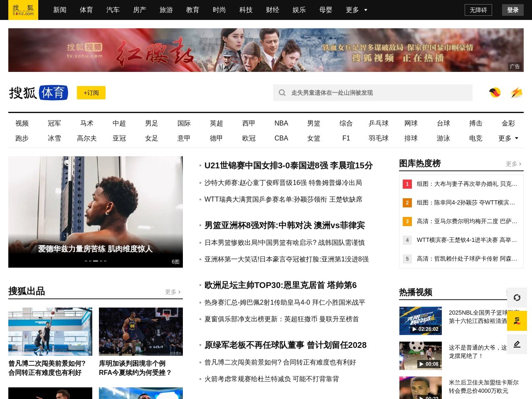Open 更多 link beside 图库热度榜
This screenshot has height=399, width=532.
[x=514, y=164]
